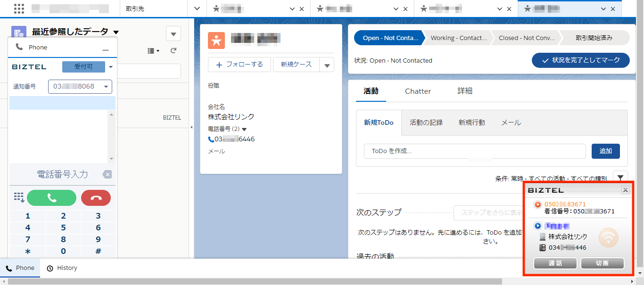The image size is (644, 285).
Task: Click the refresh icon in list view
Action: click(x=173, y=50)
